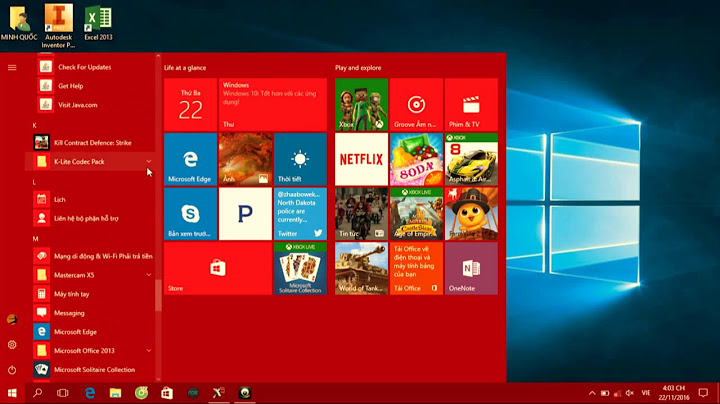The height and width of the screenshot is (404, 720).
Task: Open the Xbox tile
Action: [x=361, y=105]
